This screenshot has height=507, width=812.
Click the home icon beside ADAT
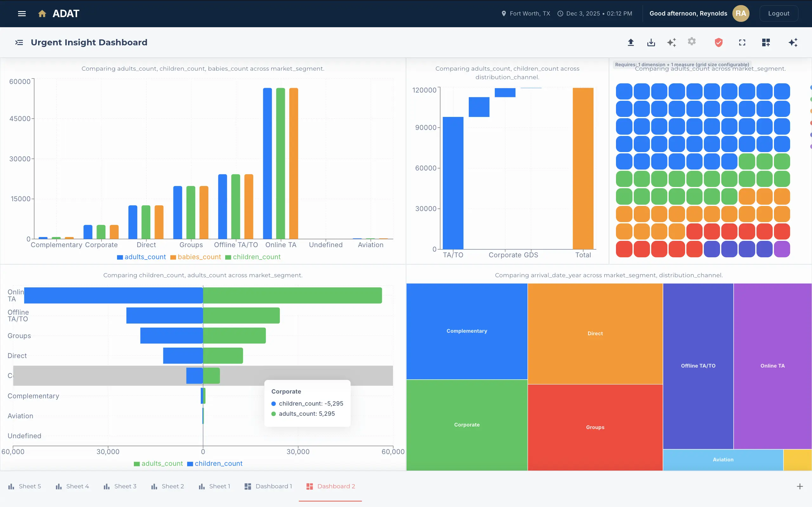42,13
